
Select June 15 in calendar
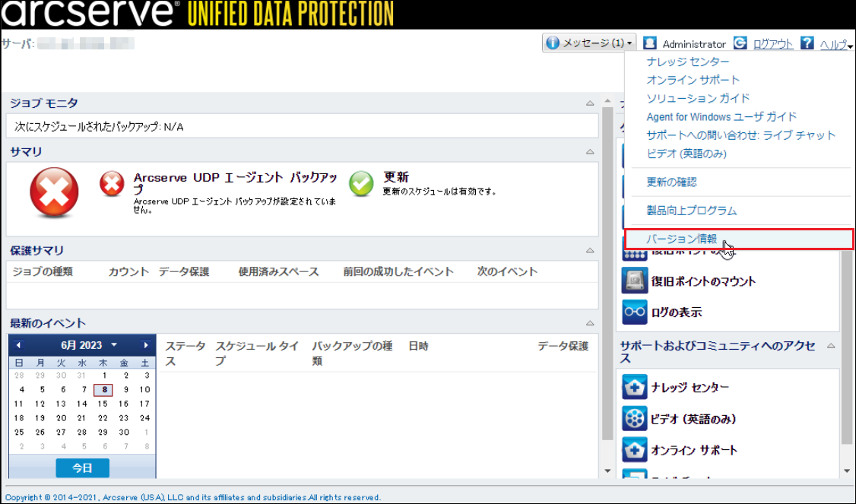(x=103, y=404)
